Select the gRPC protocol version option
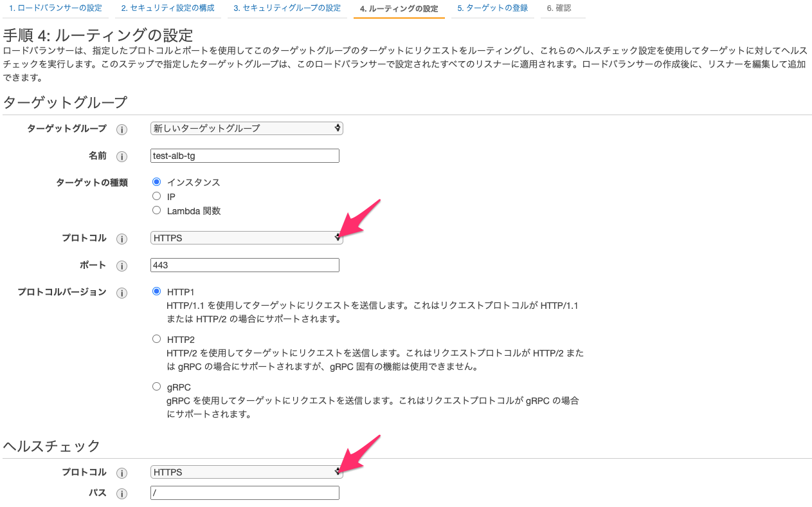 coord(156,386)
